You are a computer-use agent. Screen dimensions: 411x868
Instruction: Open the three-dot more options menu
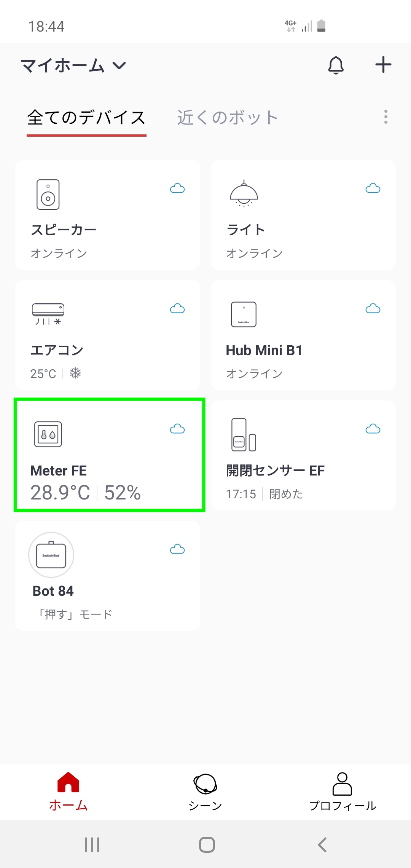coord(386,117)
